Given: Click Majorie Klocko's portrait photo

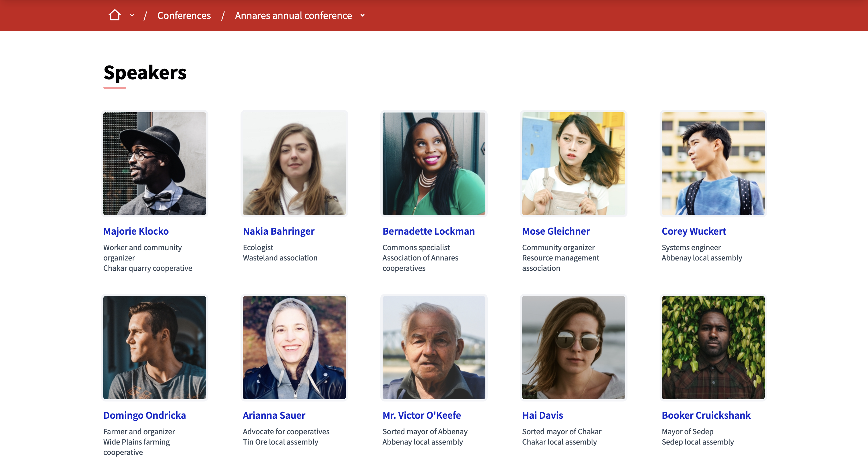Looking at the screenshot, I should click(155, 163).
